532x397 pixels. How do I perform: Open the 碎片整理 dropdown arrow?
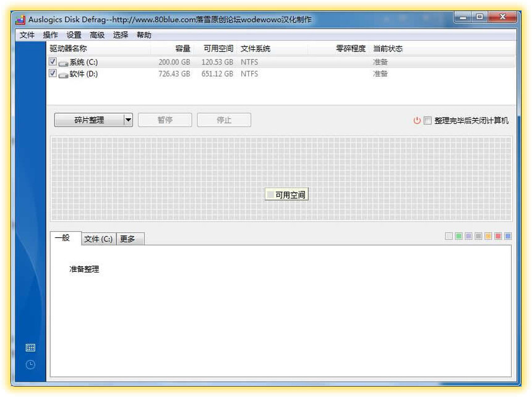128,120
